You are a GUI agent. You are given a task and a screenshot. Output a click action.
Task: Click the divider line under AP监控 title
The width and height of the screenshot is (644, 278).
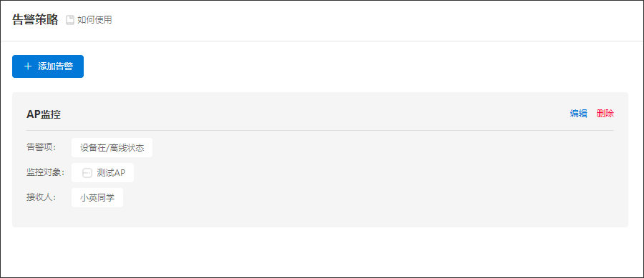click(320, 130)
